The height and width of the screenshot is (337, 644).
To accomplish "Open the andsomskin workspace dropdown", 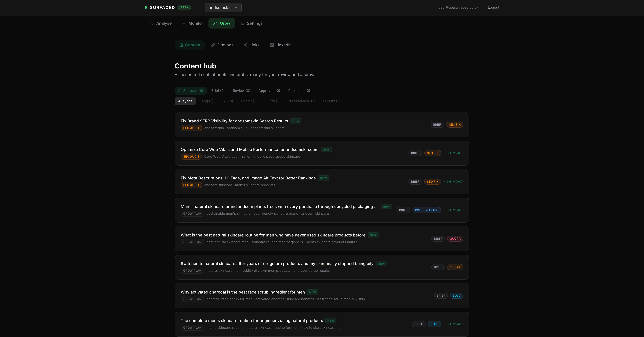I will [x=223, y=7].
